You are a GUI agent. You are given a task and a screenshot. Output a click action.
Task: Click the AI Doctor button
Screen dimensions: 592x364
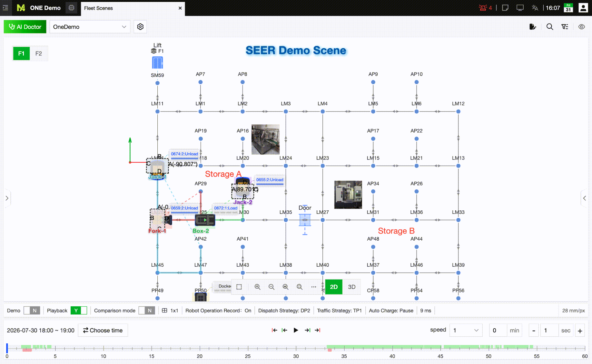pos(25,27)
